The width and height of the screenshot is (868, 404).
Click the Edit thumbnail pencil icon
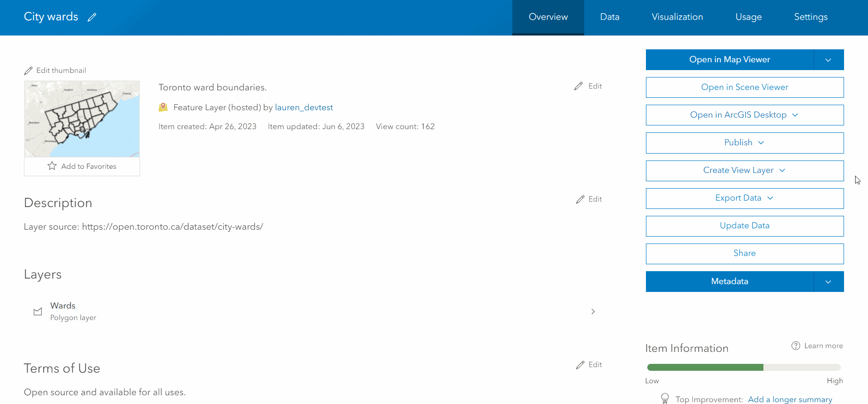[x=29, y=71]
